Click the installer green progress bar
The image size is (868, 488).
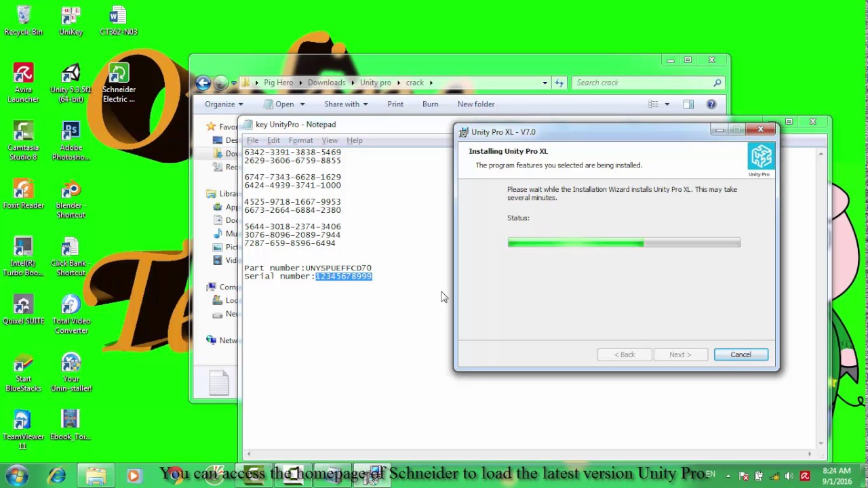pos(624,242)
